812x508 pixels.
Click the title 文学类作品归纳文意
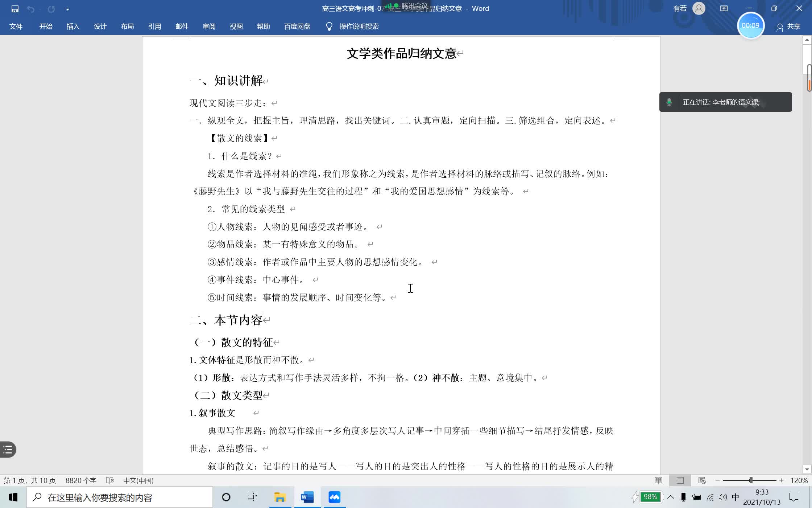click(401, 53)
